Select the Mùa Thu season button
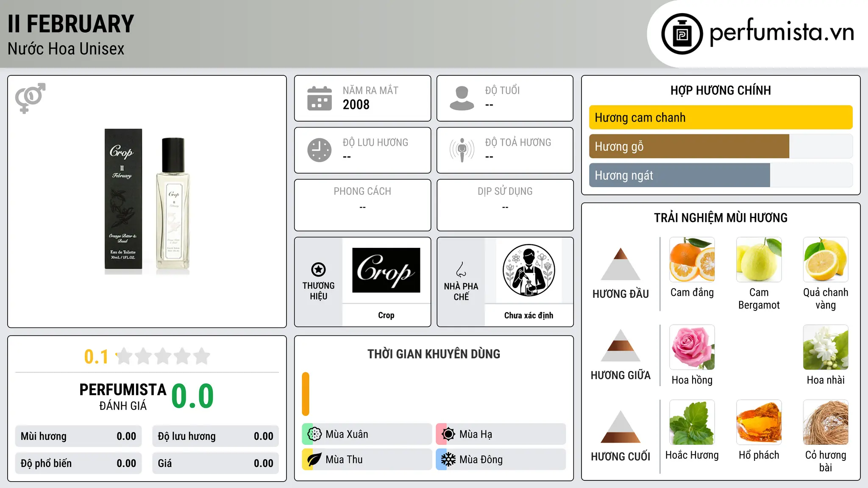 pos(367,460)
